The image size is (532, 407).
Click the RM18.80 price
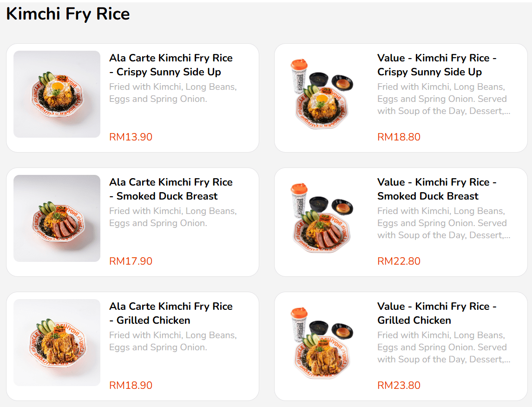[399, 137]
